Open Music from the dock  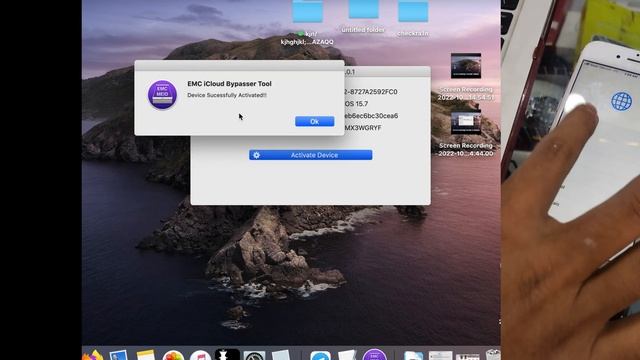click(x=200, y=355)
